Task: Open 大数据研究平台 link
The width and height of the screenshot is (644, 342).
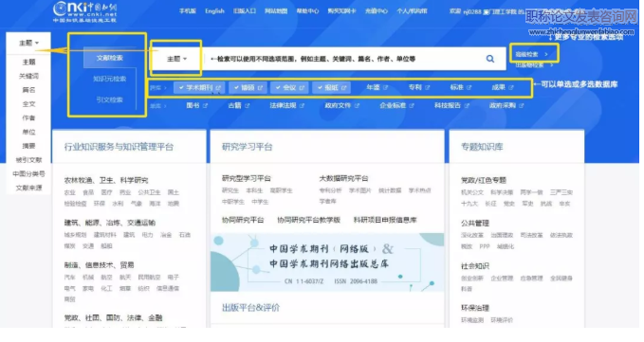Action: point(343,178)
